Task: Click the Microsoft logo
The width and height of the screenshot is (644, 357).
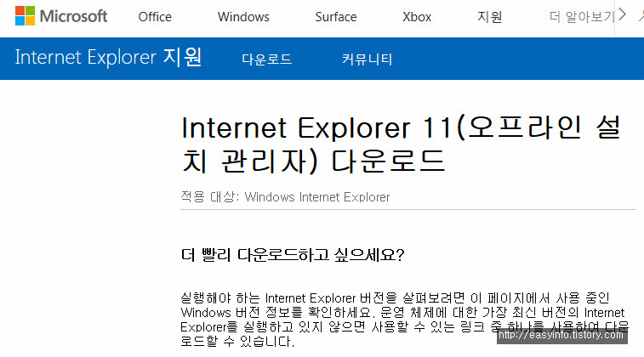Action: (61, 16)
